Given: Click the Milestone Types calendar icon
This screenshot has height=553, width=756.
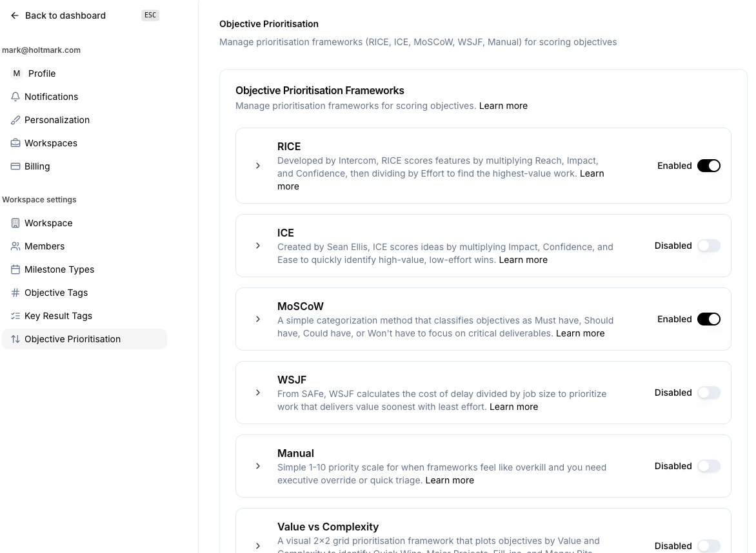Looking at the screenshot, I should pyautogui.click(x=15, y=269).
